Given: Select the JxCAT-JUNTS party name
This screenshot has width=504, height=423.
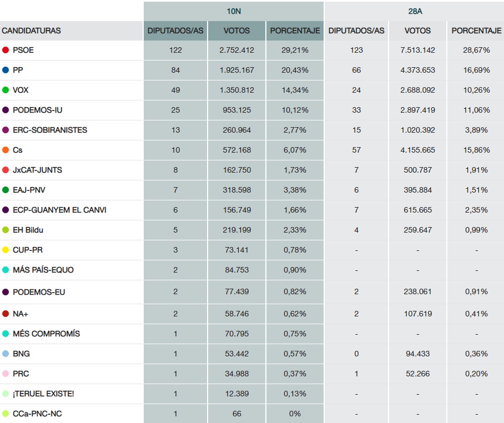Looking at the screenshot, I should pos(37,170).
